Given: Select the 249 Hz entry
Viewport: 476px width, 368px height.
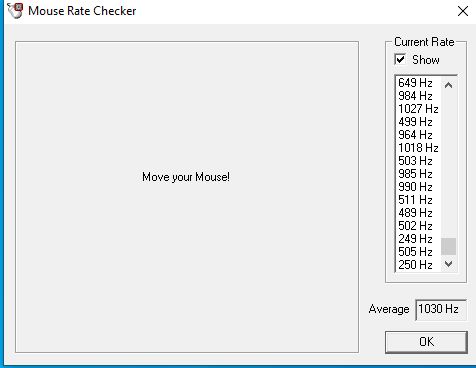Looking at the screenshot, I should point(419,239).
